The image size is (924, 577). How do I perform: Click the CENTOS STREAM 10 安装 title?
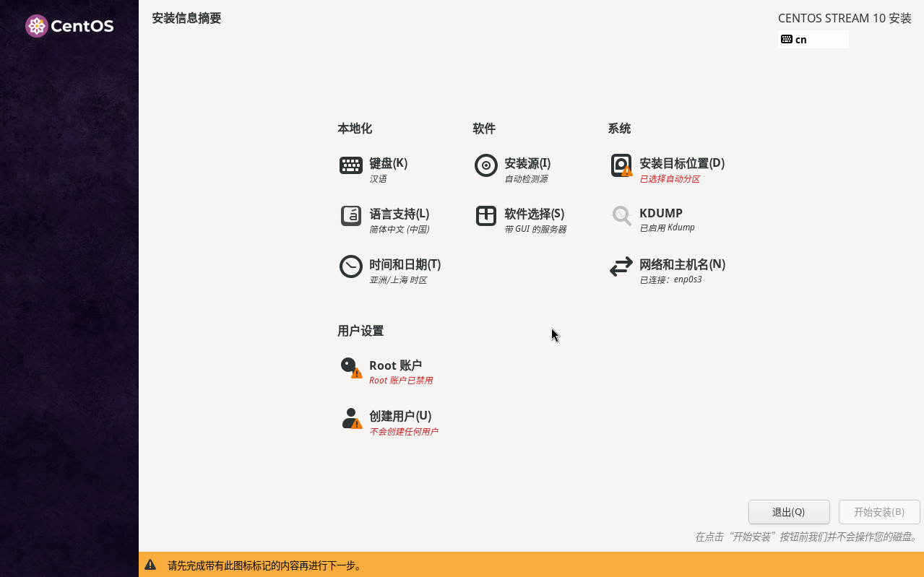tap(845, 18)
